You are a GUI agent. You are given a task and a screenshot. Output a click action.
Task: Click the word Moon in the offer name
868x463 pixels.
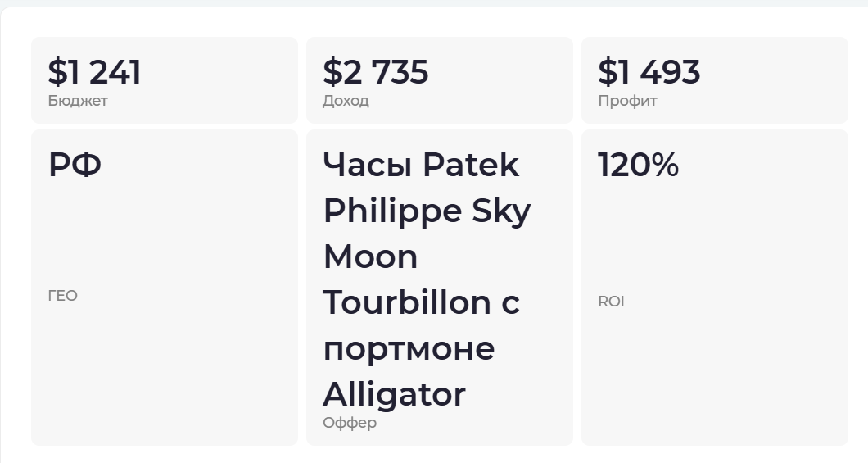(370, 257)
